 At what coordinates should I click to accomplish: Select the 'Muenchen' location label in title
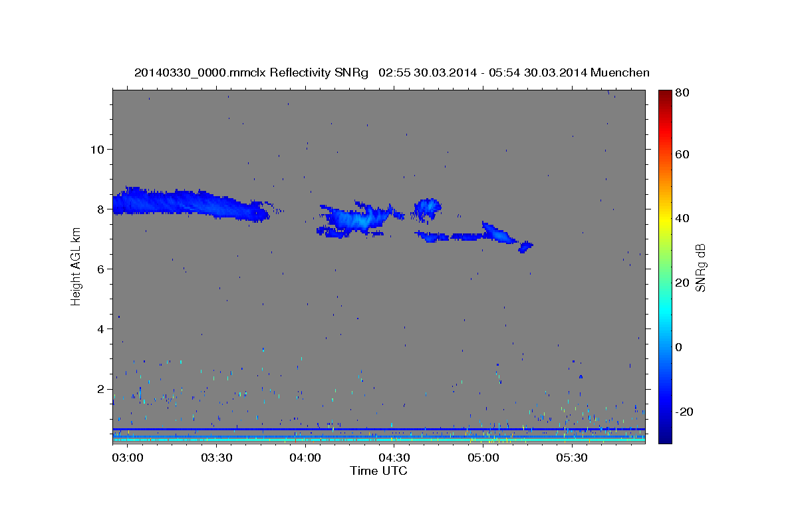[x=620, y=72]
